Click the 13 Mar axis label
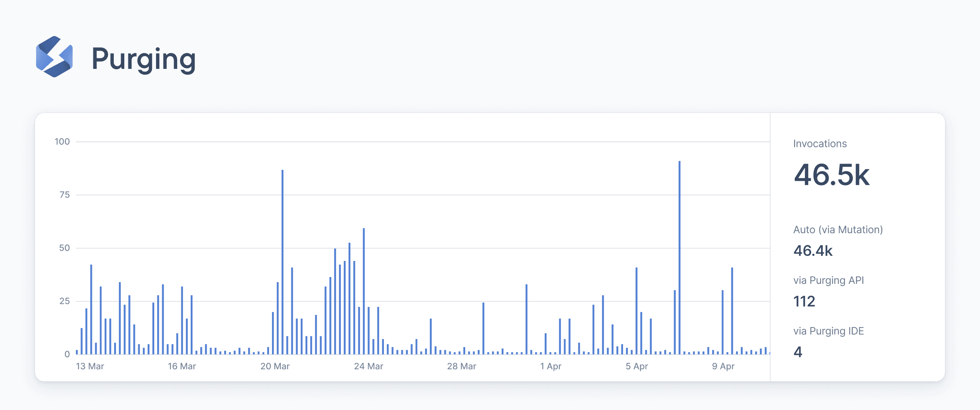The width and height of the screenshot is (980, 410). click(90, 366)
